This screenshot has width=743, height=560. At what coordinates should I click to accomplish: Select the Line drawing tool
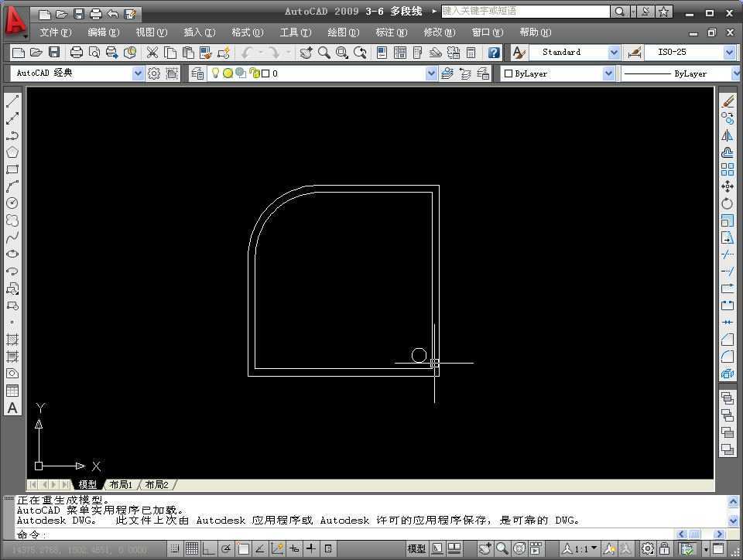(x=12, y=101)
